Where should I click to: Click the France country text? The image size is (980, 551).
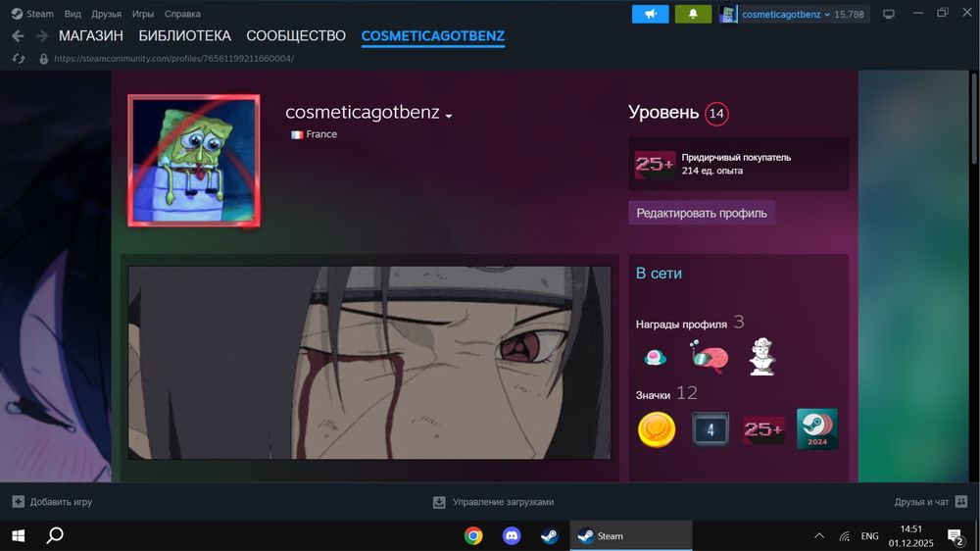tap(321, 134)
